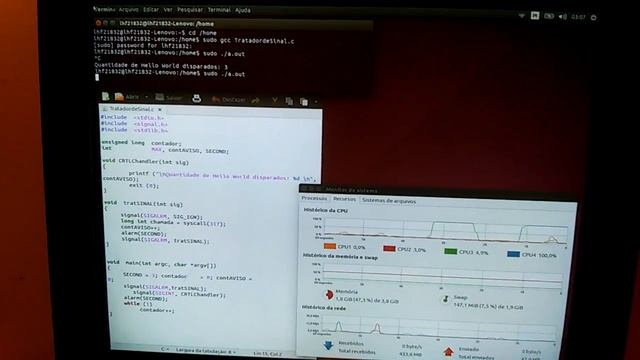The width and height of the screenshot is (640, 360).
Task: Click the CPU2 red color swatch
Action: tap(389, 248)
